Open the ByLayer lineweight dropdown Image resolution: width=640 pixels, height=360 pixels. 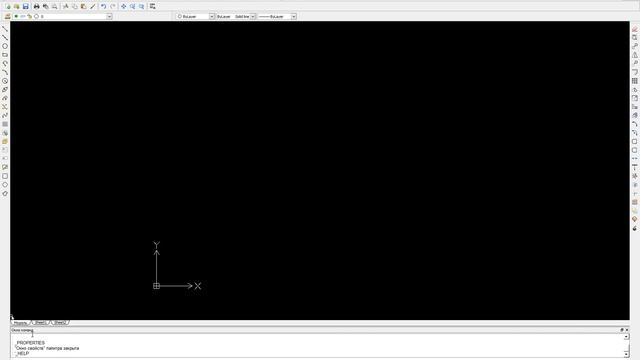click(293, 16)
